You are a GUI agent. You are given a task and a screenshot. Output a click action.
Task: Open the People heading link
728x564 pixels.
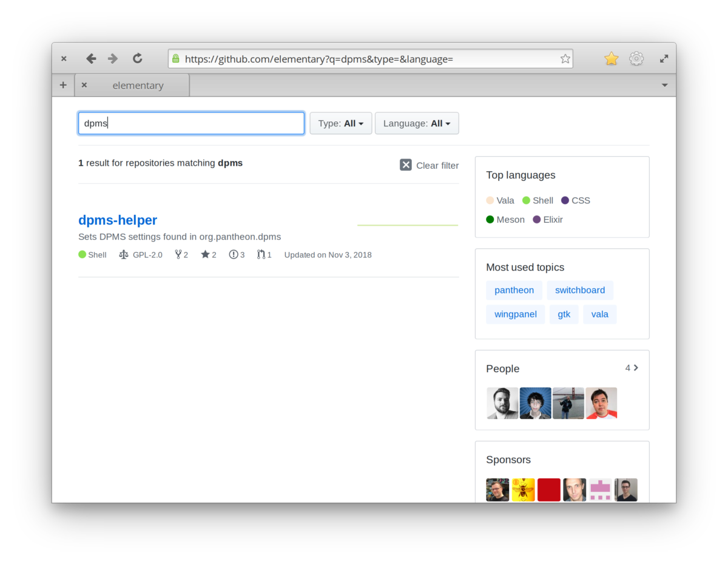pyautogui.click(x=502, y=369)
